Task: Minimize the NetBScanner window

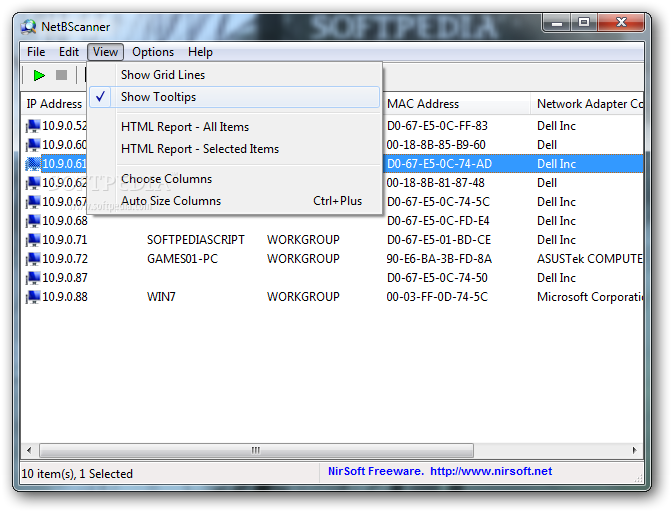Action: [x=557, y=23]
